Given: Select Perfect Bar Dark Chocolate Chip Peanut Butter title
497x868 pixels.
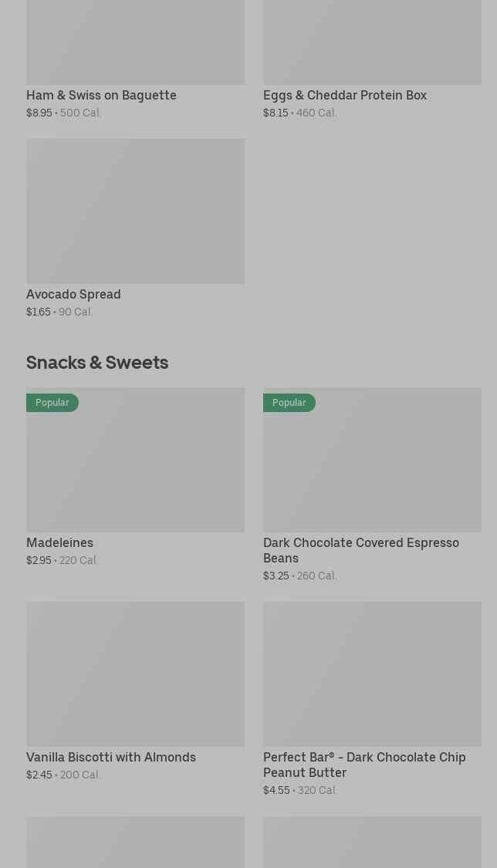Looking at the screenshot, I should (x=363, y=764).
